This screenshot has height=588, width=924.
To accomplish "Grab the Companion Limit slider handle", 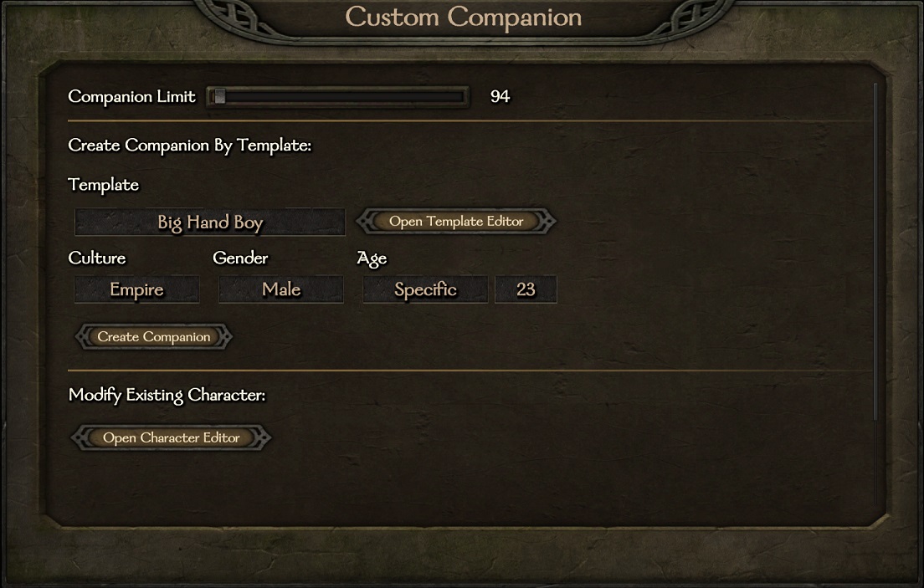I will [219, 97].
